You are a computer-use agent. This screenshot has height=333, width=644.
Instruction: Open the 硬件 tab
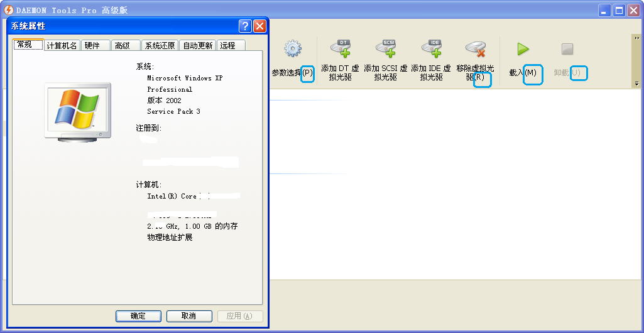(92, 45)
